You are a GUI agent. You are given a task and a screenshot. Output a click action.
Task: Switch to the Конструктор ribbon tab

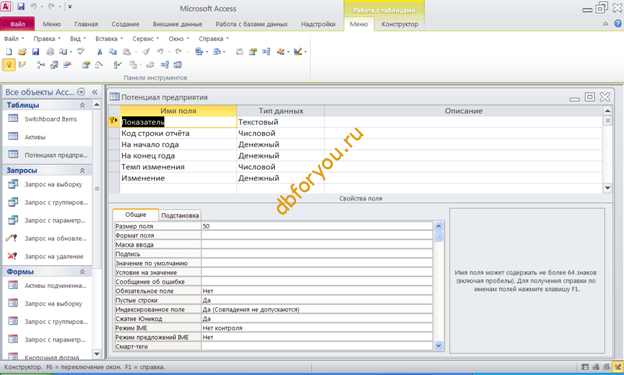coord(400,24)
